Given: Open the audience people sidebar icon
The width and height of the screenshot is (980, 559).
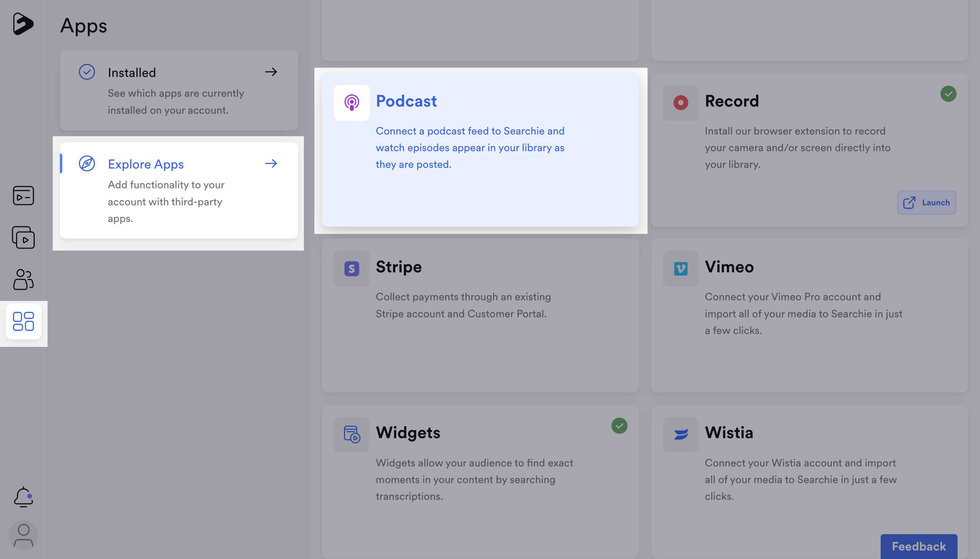Looking at the screenshot, I should coord(23,279).
